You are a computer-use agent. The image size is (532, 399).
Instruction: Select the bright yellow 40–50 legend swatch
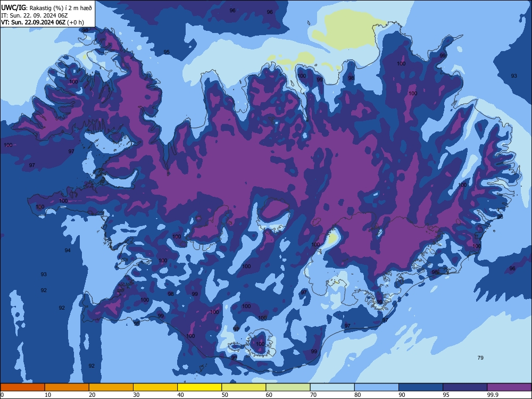[199, 387]
